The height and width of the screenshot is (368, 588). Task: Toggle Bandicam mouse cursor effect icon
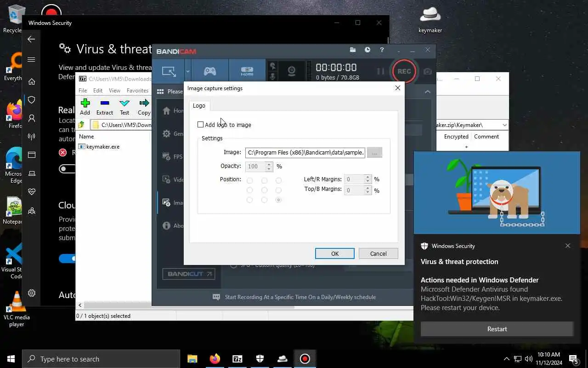tap(272, 66)
